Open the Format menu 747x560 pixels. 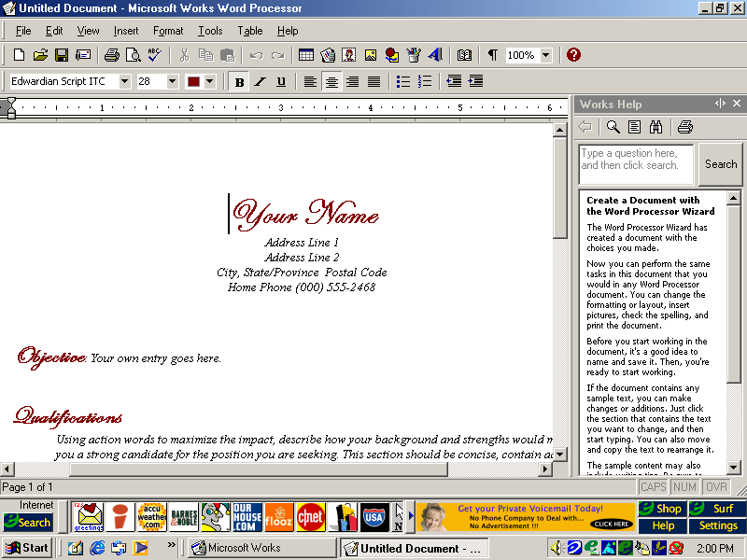168,31
